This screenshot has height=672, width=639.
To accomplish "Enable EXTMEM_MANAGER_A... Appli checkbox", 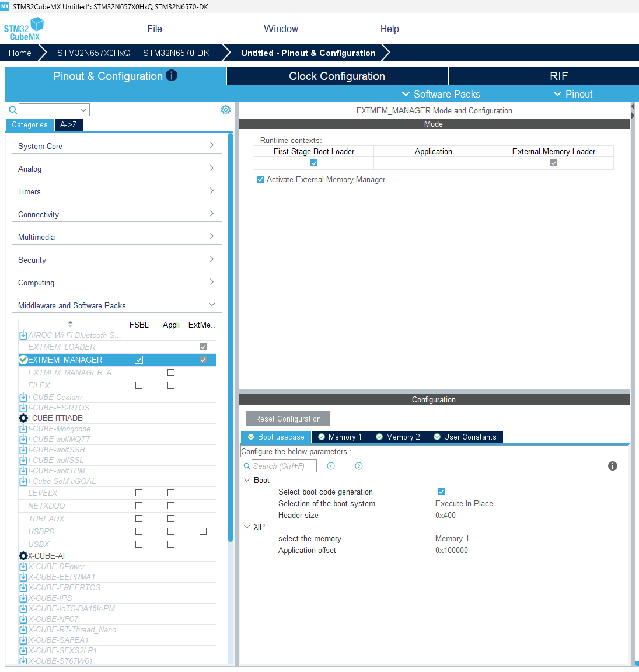I will tap(171, 372).
